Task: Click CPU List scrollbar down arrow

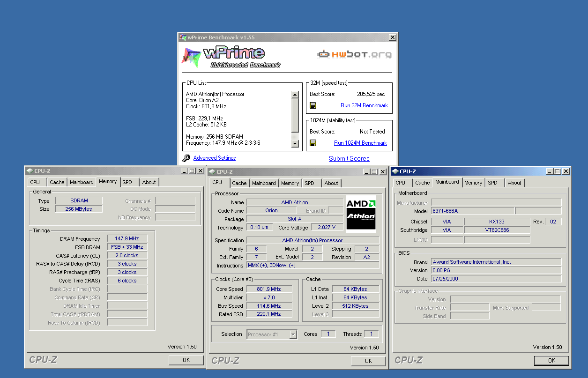Action: point(295,144)
